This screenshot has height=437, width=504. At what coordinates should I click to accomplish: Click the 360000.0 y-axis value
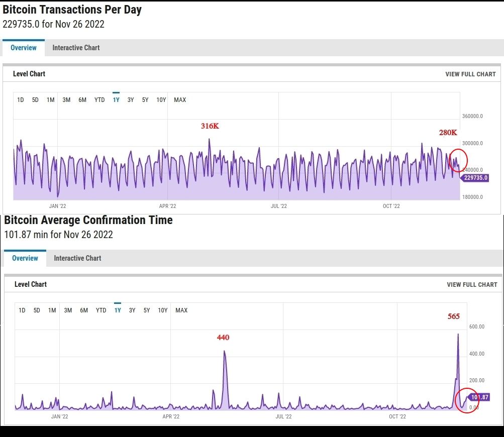pyautogui.click(x=472, y=117)
